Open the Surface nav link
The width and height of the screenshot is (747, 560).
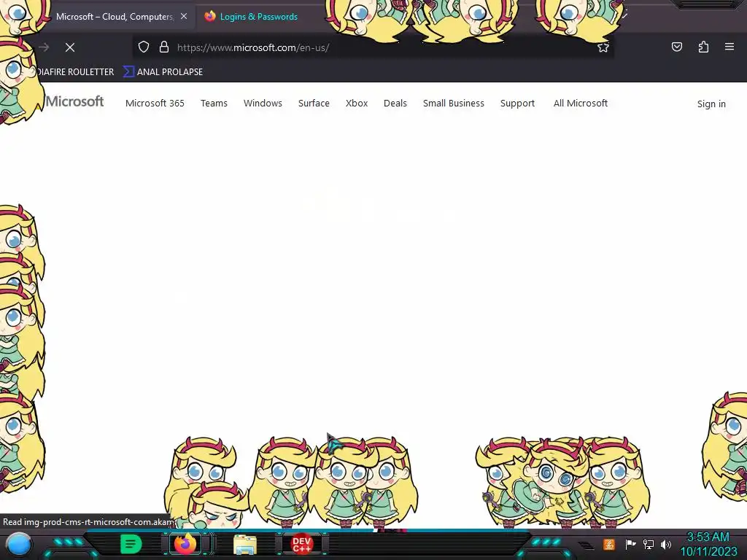tap(314, 104)
